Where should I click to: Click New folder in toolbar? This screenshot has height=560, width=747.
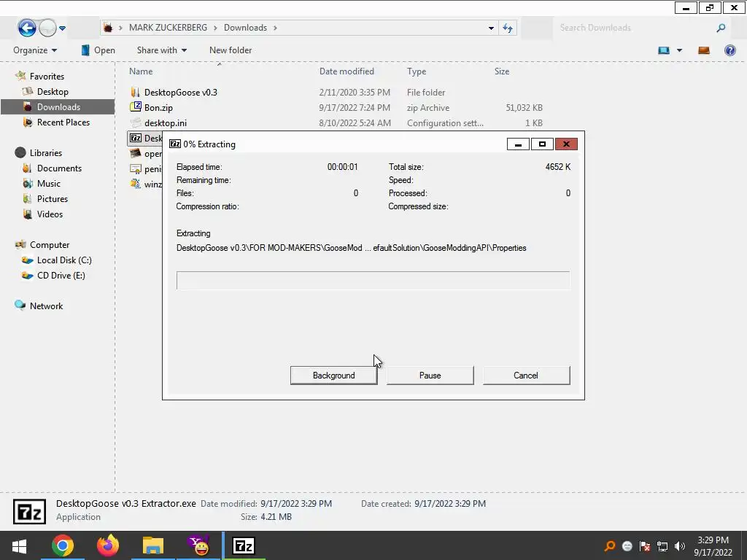(231, 50)
